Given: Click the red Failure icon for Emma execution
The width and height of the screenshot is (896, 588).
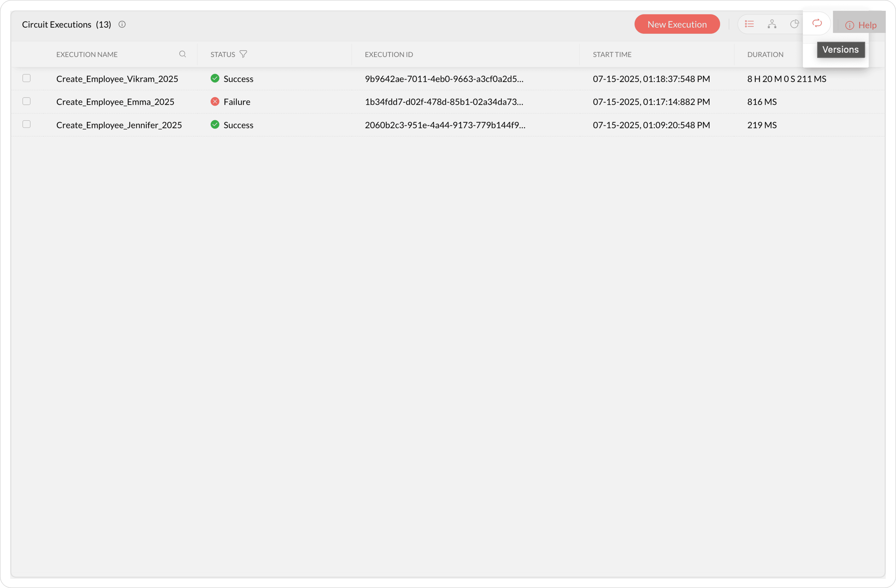Looking at the screenshot, I should 215,102.
